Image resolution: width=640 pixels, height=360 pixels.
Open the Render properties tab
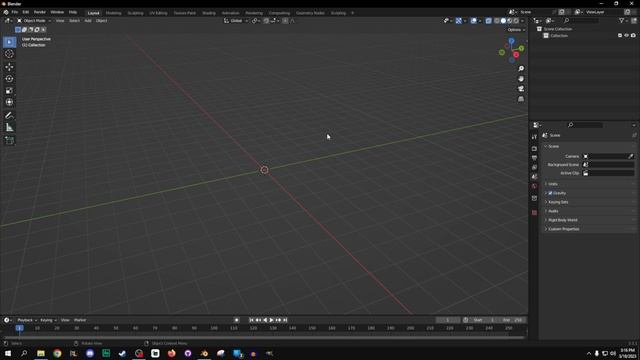[x=534, y=149]
